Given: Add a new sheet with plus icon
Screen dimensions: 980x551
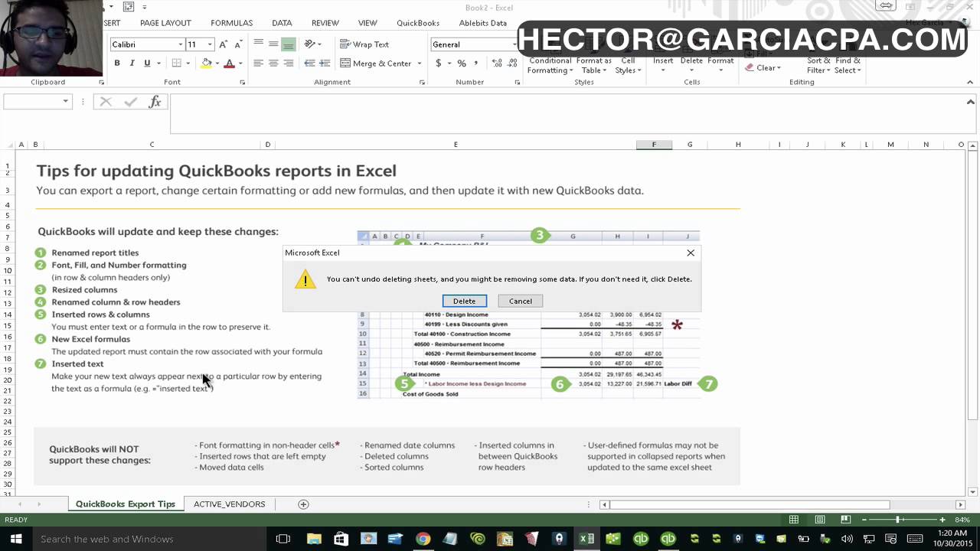Looking at the screenshot, I should coord(303,504).
